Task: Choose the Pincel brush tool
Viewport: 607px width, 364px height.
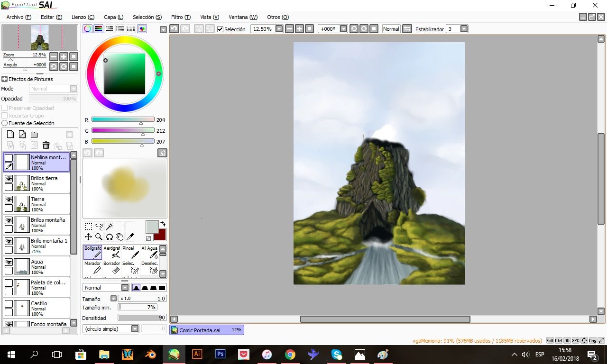Action: [130, 252]
